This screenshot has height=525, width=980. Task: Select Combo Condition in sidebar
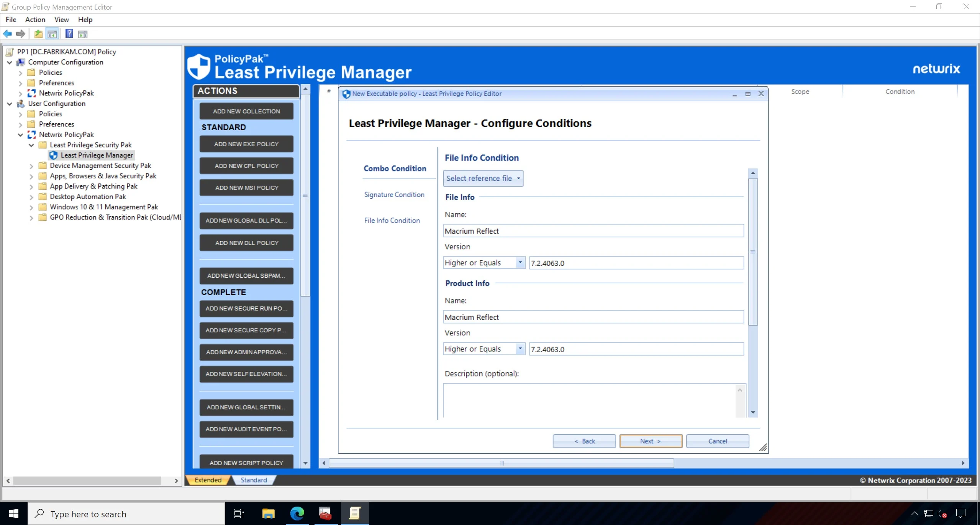click(395, 168)
